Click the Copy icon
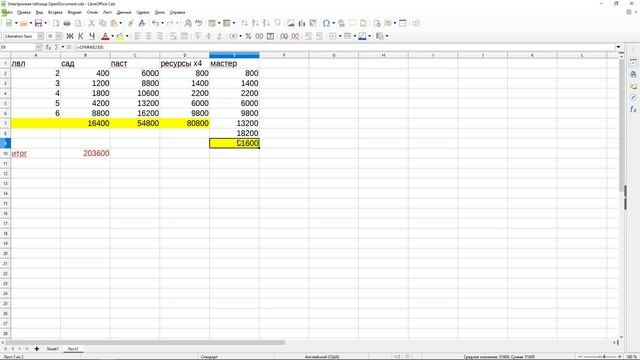Viewport: 640px width, 360px height. pos(103,23)
